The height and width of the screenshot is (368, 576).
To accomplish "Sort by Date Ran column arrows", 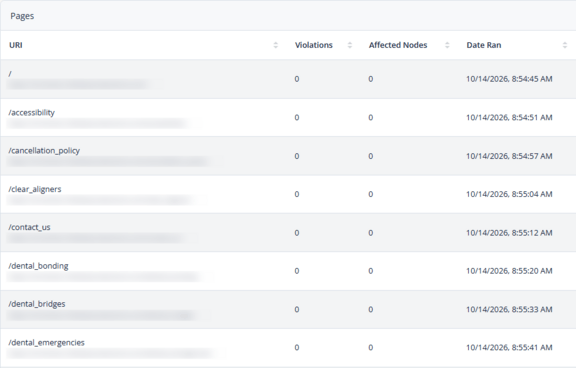I will 565,45.
